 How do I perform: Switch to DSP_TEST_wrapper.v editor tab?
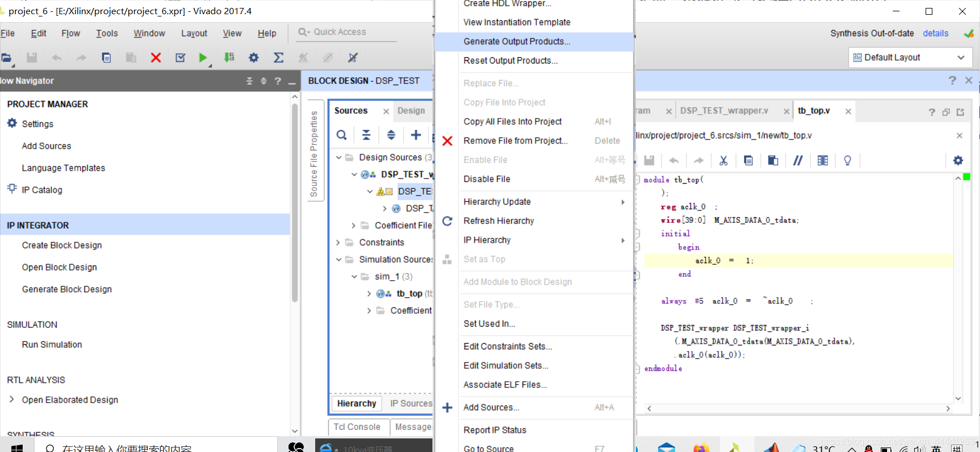tap(724, 111)
